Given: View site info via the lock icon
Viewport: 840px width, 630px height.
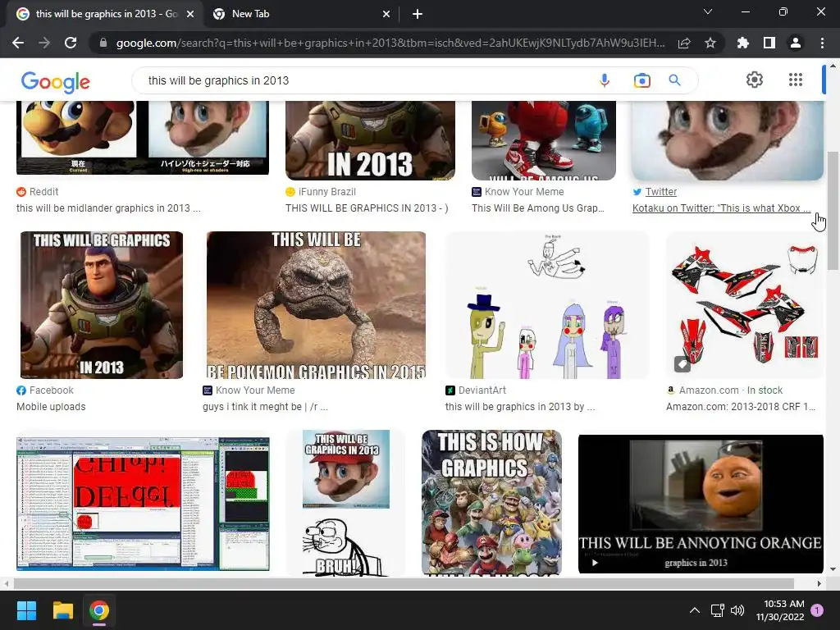Looking at the screenshot, I should pyautogui.click(x=103, y=43).
